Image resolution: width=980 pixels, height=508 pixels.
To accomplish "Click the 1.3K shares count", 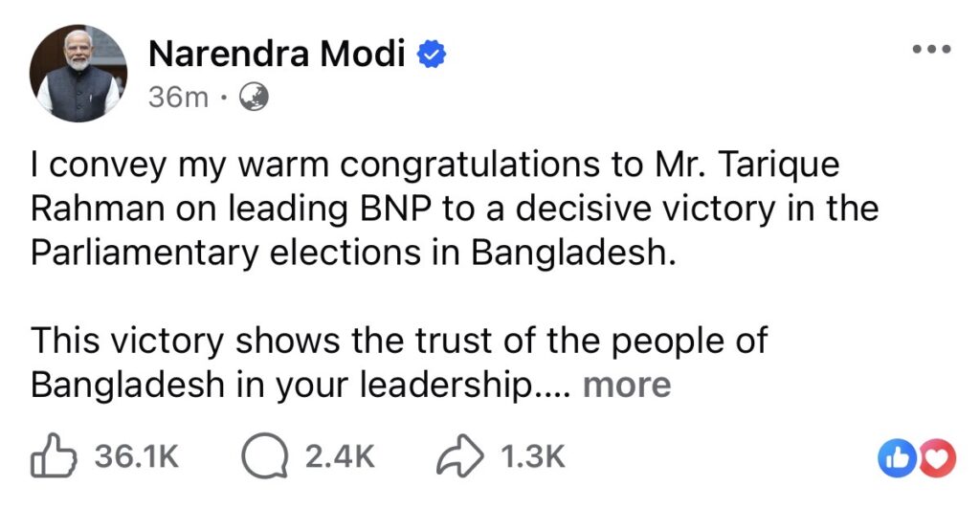I will coord(532,457).
